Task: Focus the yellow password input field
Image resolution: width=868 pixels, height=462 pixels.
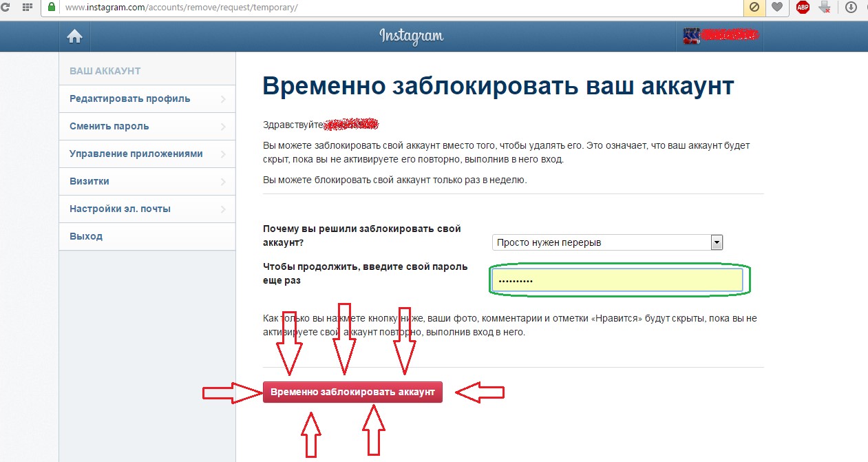Action: [617, 280]
